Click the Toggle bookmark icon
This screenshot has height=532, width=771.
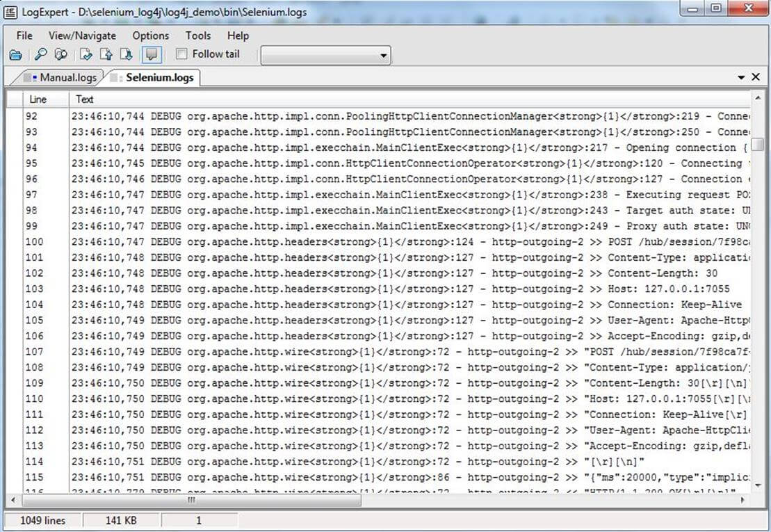[x=86, y=55]
